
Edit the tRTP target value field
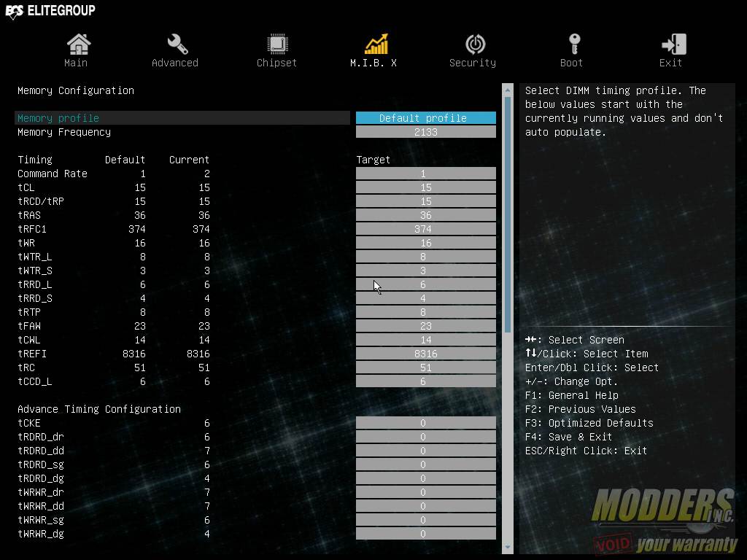[x=426, y=312]
